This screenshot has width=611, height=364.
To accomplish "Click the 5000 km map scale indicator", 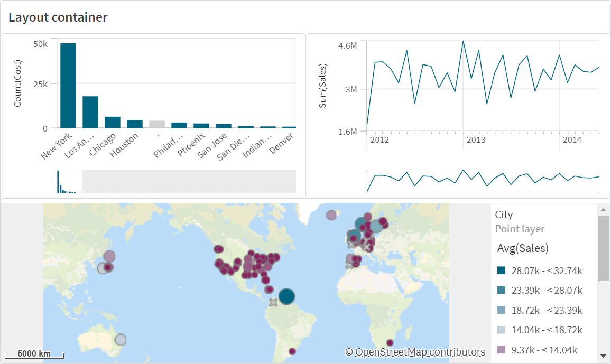I will [x=33, y=354].
